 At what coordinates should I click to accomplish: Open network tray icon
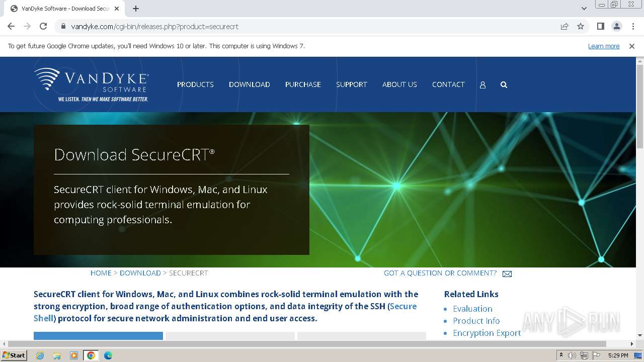click(584, 355)
